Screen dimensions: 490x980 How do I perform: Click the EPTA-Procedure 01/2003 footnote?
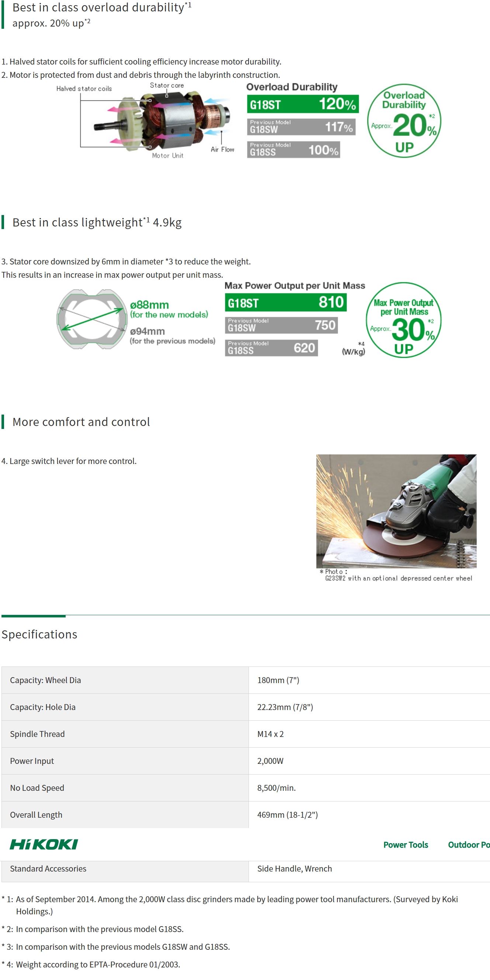click(98, 964)
